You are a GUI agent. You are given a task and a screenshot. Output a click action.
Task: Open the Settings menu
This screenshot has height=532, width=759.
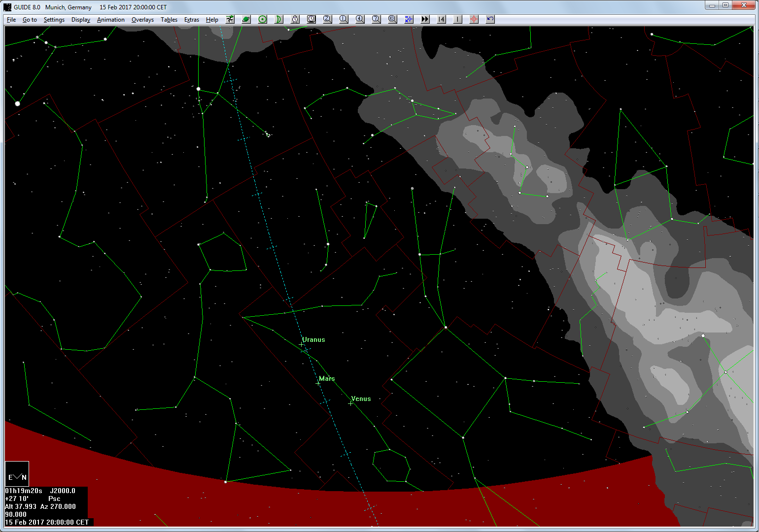click(x=54, y=20)
